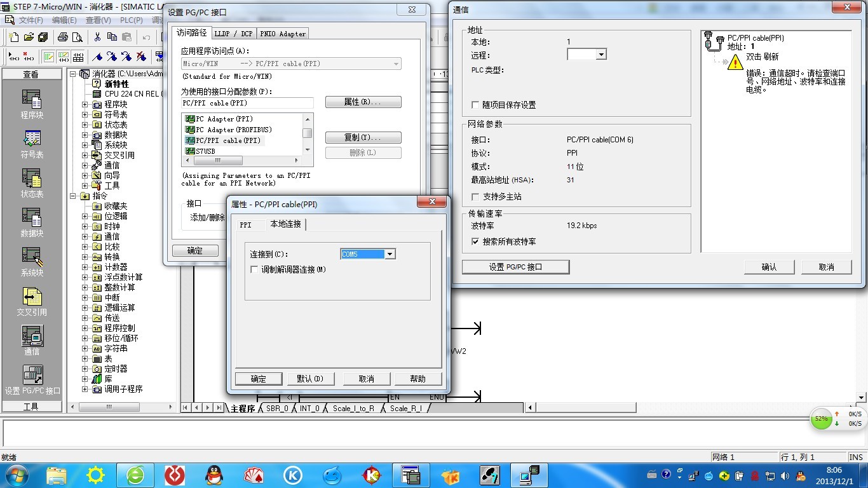Expand the 调用子程序 tree node
The width and height of the screenshot is (868, 488).
85,389
